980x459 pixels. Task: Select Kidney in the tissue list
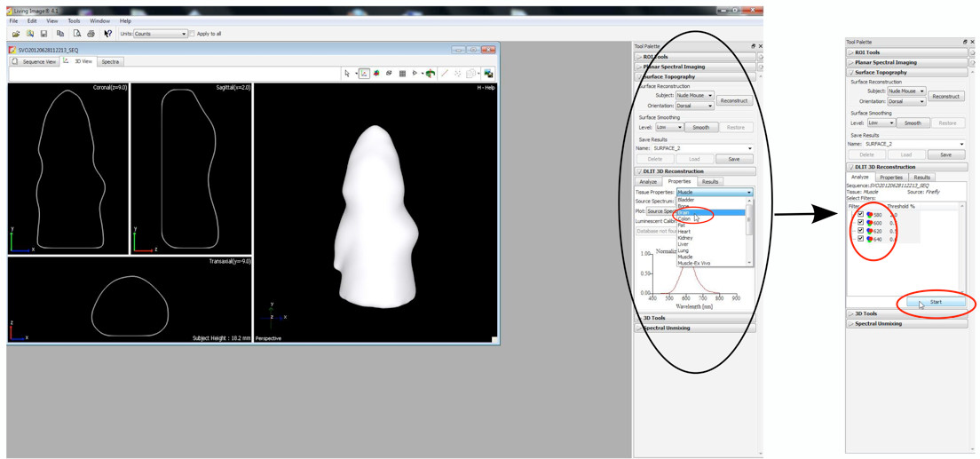point(685,238)
